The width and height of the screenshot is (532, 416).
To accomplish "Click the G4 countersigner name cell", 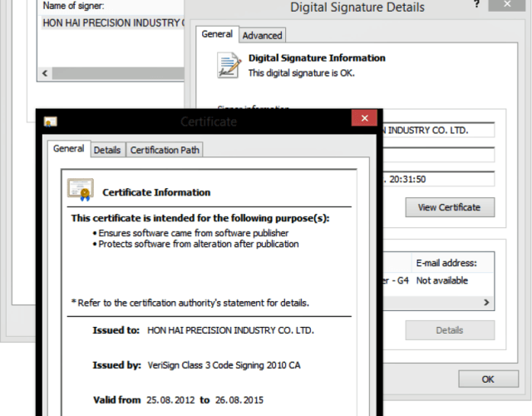I will point(397,280).
